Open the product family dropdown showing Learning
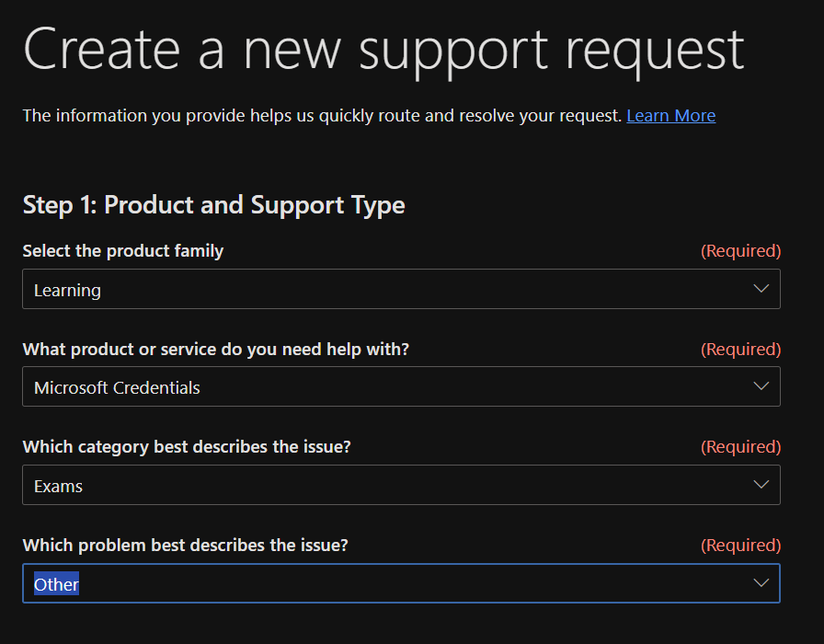824x644 pixels. [401, 289]
